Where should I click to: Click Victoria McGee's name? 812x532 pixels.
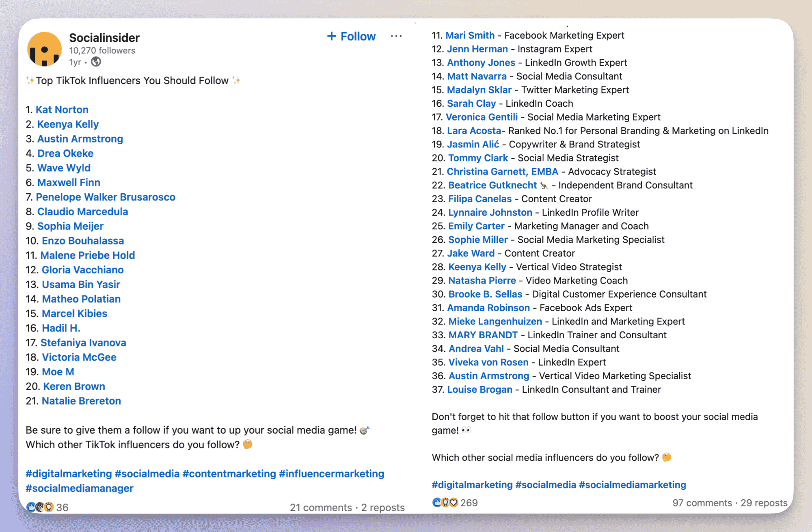(79, 357)
